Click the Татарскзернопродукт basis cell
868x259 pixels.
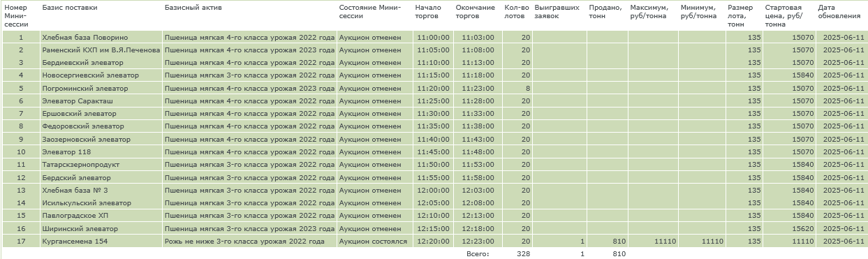[101, 165]
